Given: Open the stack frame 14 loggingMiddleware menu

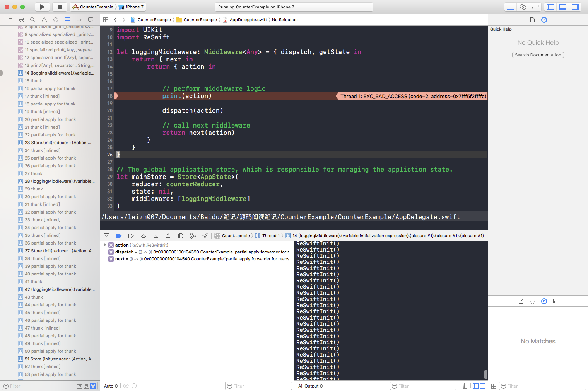Looking at the screenshot, I should 385,236.
